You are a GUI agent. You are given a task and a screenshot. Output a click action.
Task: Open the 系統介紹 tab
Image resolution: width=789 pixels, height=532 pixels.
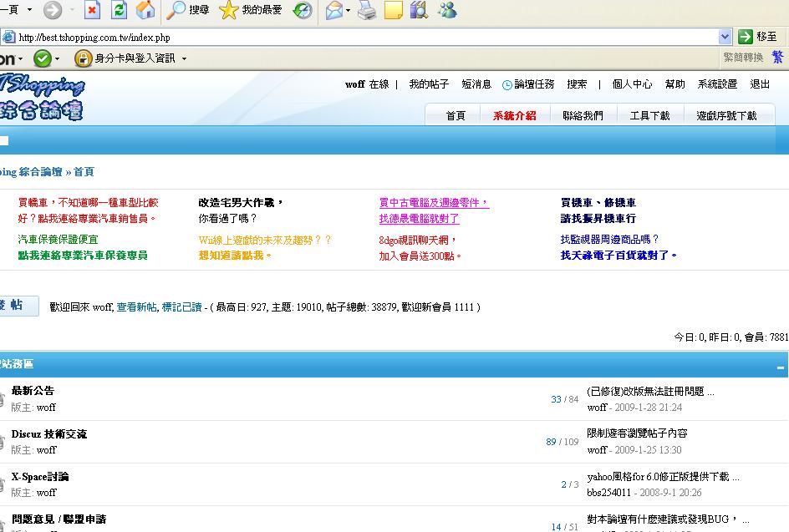click(514, 115)
